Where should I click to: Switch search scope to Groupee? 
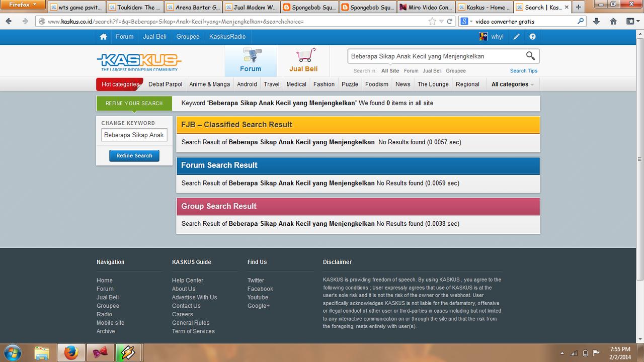[456, 71]
